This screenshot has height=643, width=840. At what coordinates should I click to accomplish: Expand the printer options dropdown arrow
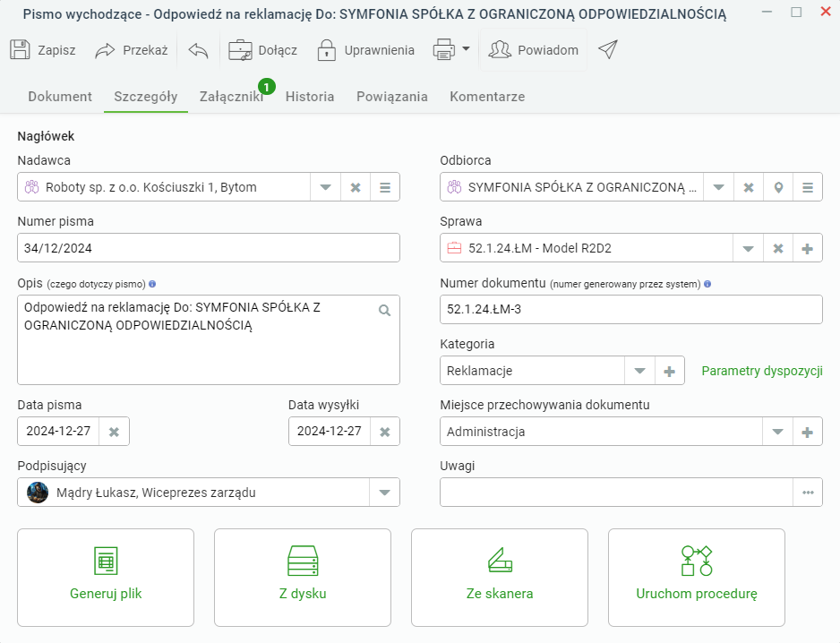[466, 48]
